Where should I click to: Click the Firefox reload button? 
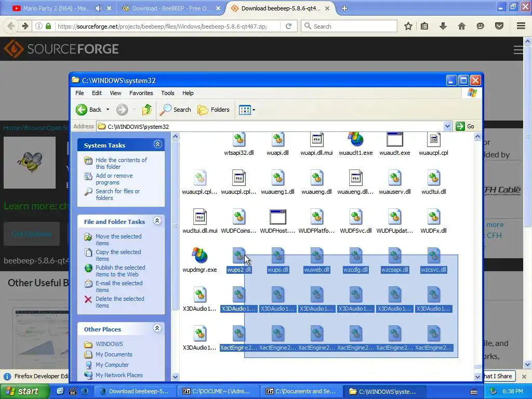288,26
